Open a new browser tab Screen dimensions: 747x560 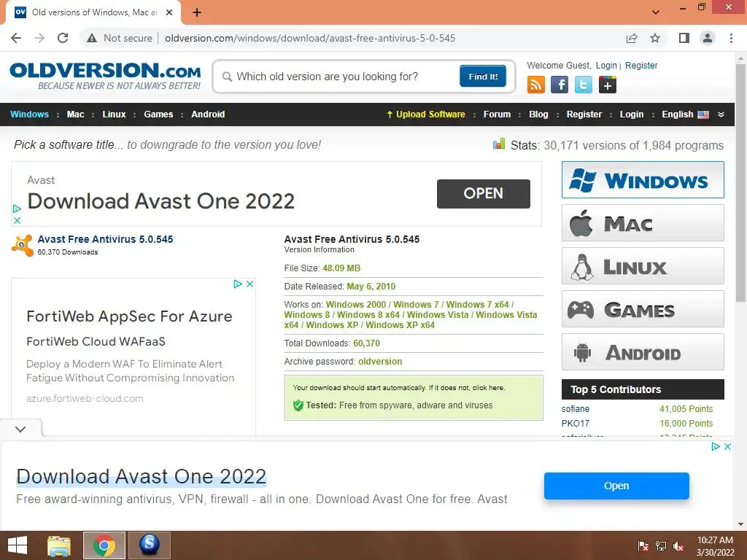197,12
